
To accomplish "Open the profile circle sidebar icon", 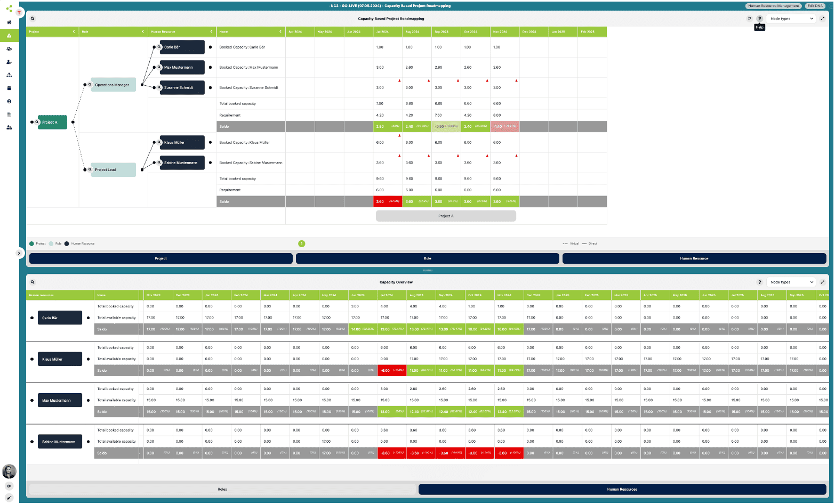I will pos(9,101).
